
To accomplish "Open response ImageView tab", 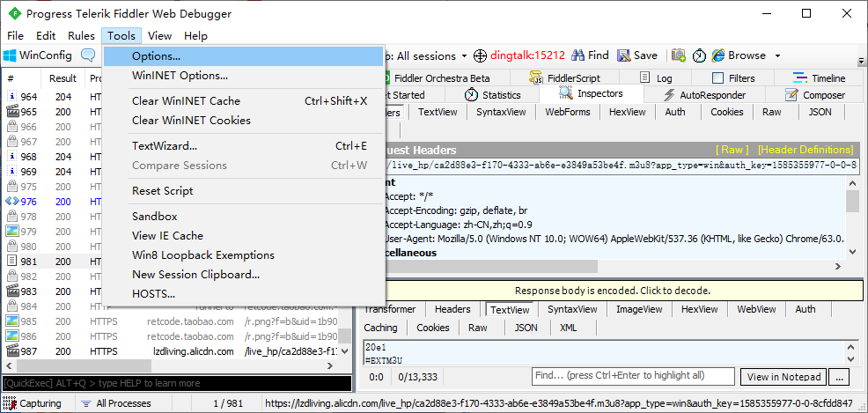I will (639, 309).
